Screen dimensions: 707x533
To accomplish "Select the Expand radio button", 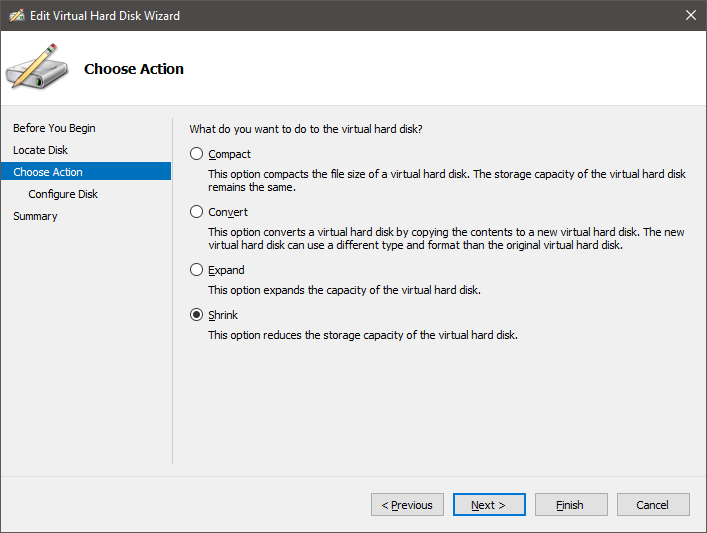I will point(197,270).
